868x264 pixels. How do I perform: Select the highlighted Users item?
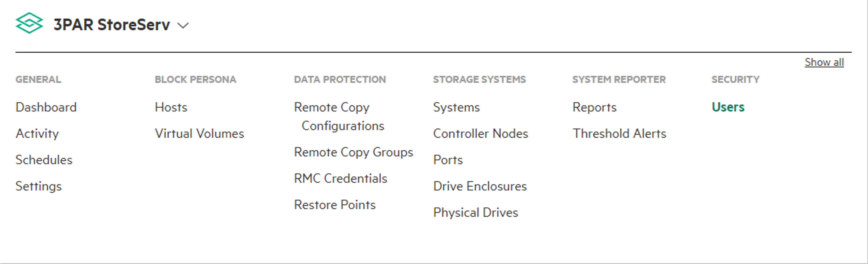(728, 107)
